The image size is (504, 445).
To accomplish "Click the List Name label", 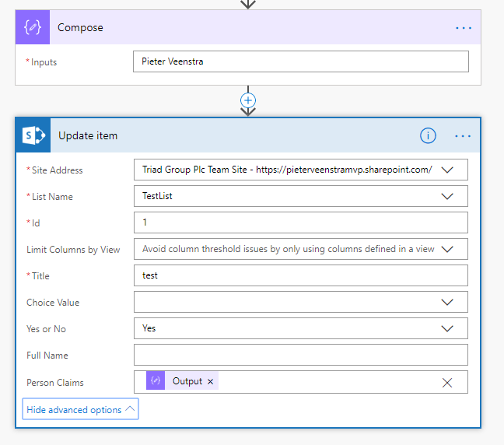I will coord(52,197).
